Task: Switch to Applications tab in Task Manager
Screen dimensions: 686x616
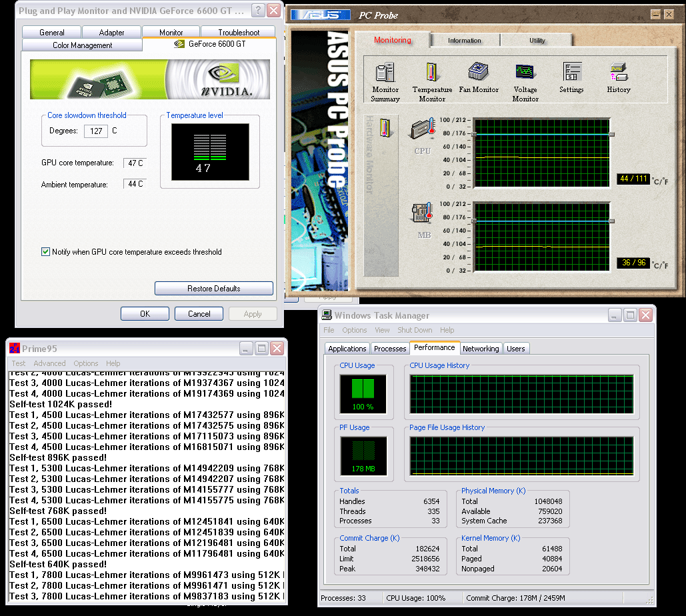Action: coord(347,348)
